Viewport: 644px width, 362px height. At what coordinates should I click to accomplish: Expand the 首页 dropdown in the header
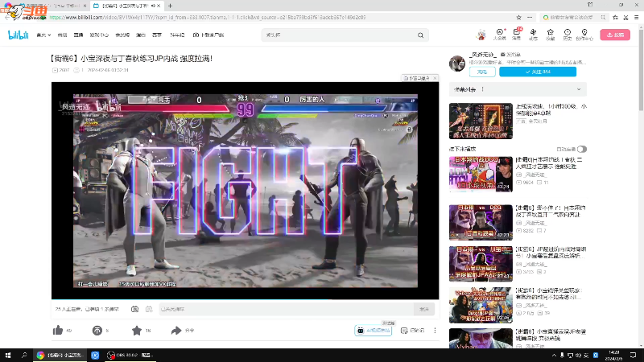(43, 35)
